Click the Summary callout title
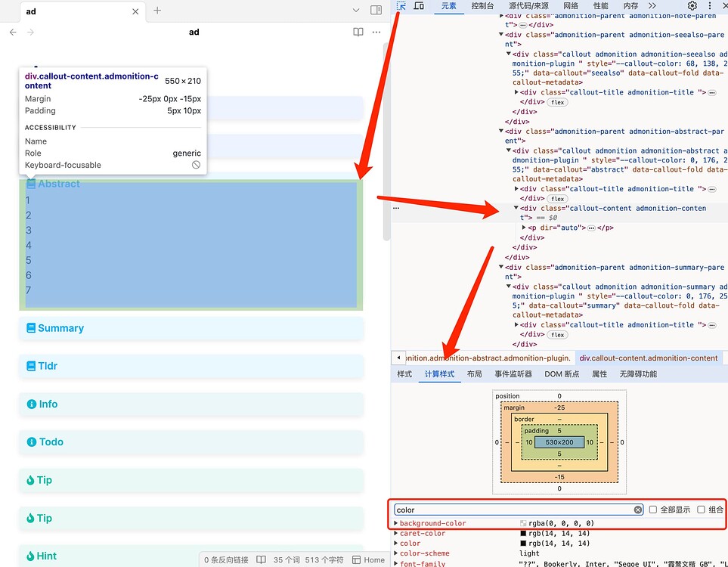The image size is (728, 567). tap(60, 328)
